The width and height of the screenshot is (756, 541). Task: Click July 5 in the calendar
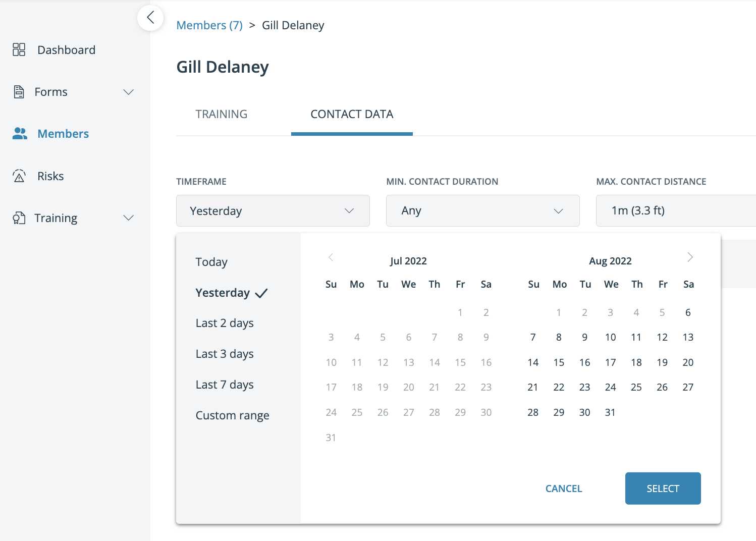[383, 337]
